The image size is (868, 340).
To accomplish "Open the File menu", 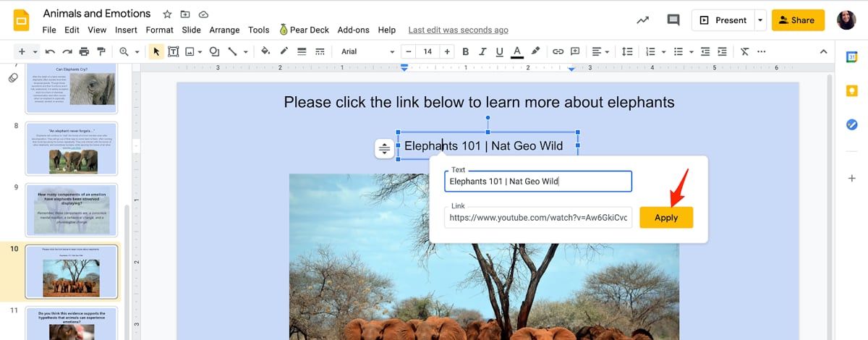I will pyautogui.click(x=49, y=30).
